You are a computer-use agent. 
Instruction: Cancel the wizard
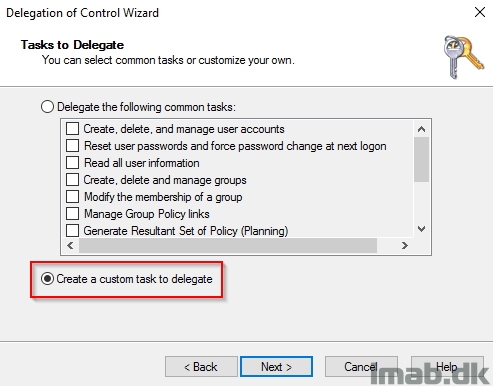click(361, 367)
